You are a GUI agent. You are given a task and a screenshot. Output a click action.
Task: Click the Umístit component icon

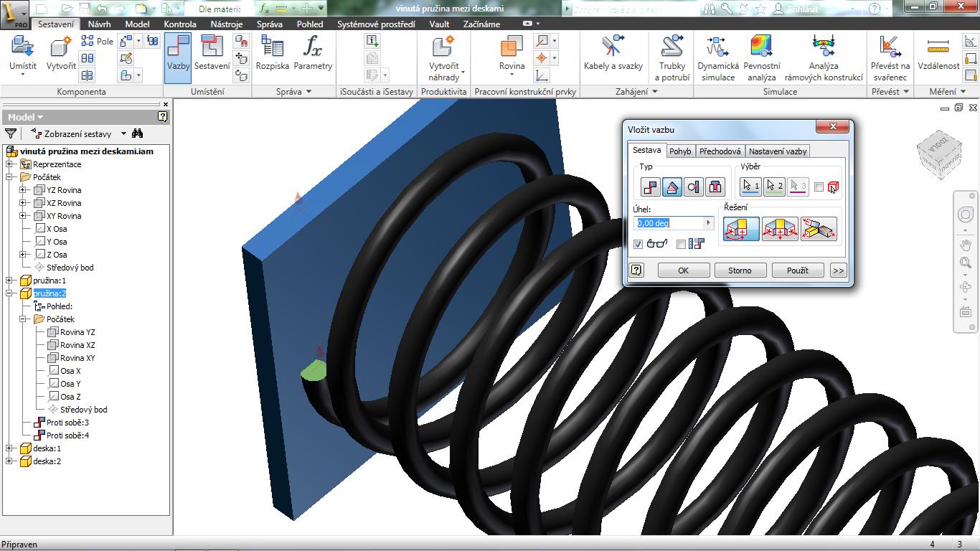point(23,47)
